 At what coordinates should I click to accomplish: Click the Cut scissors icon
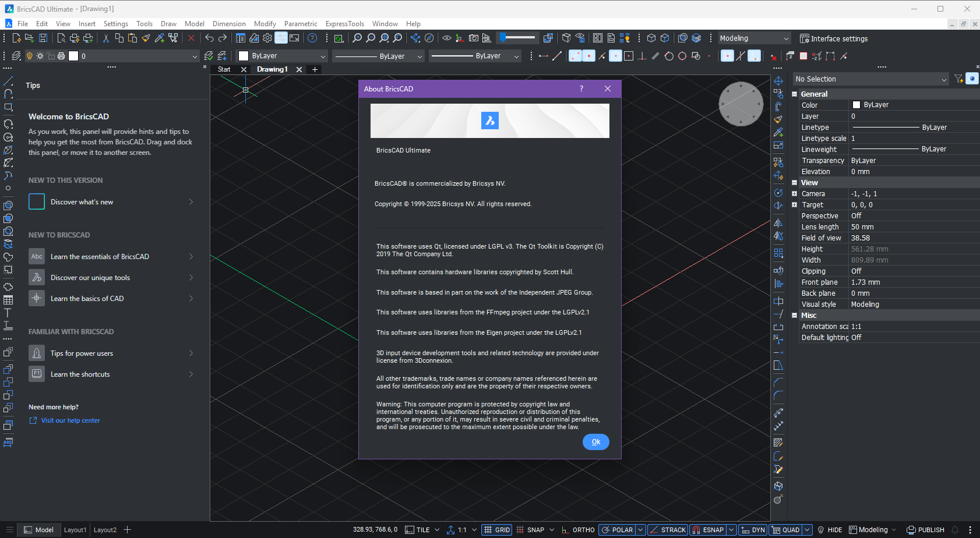(x=105, y=38)
